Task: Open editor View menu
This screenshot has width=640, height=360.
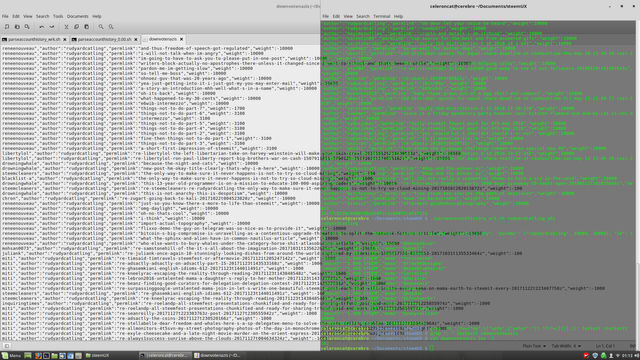Action: [x=28, y=16]
